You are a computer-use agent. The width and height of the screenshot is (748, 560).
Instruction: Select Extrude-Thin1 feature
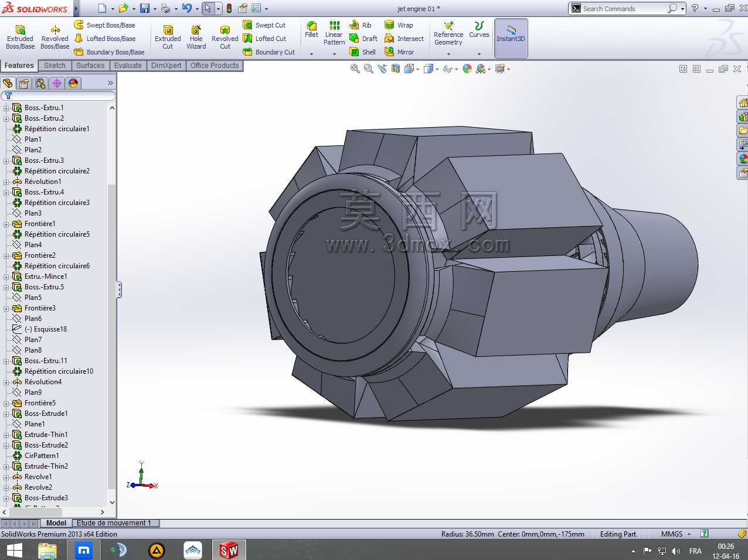tap(46, 435)
